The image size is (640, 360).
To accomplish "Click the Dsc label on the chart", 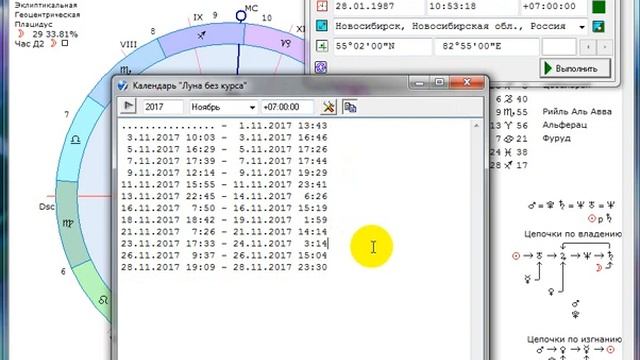I will 47,207.
